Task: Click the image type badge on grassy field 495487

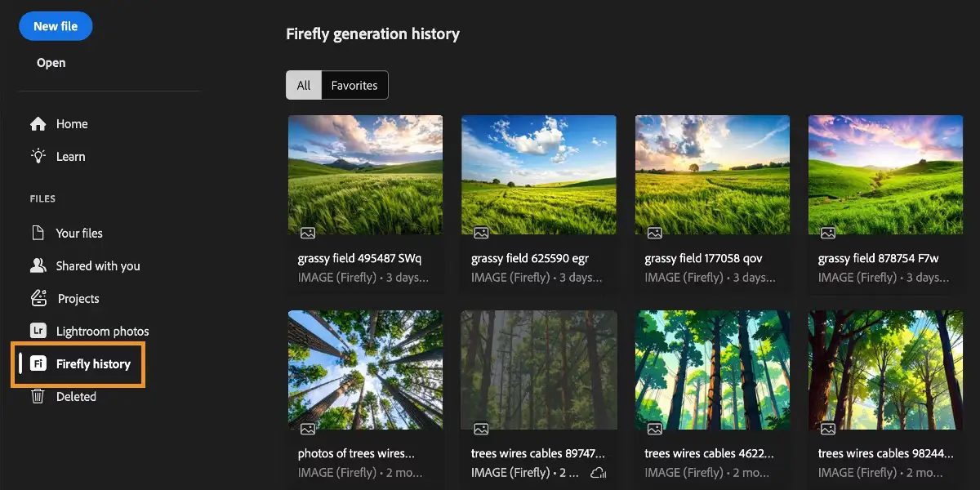Action: pyautogui.click(x=306, y=233)
